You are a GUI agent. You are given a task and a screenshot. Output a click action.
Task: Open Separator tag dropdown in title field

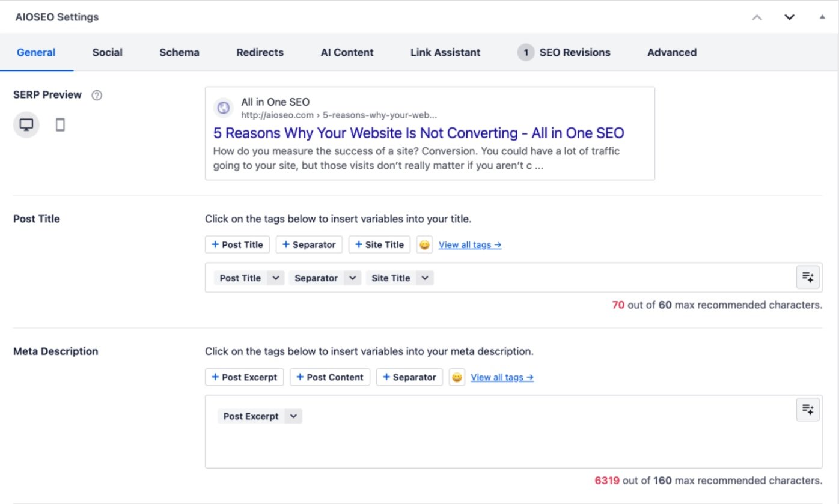click(353, 278)
